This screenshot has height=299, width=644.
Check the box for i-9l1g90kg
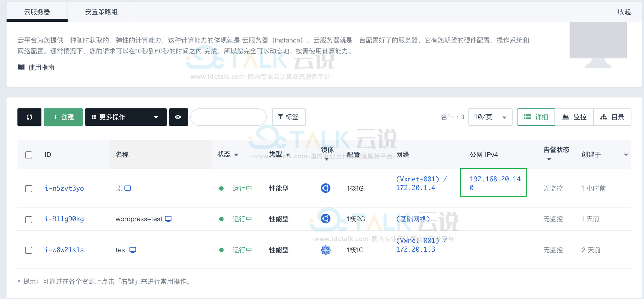coord(29,220)
